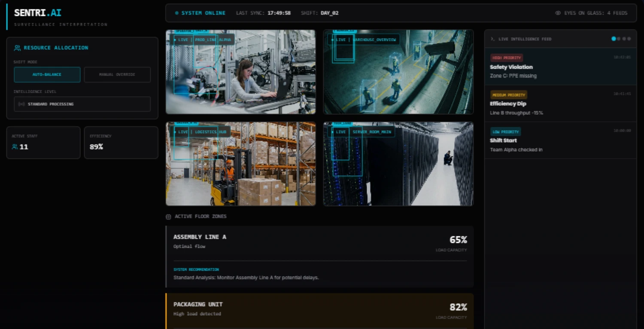Expand the Packaging Unit zone card
This screenshot has width=644, height=329.
coord(319,309)
